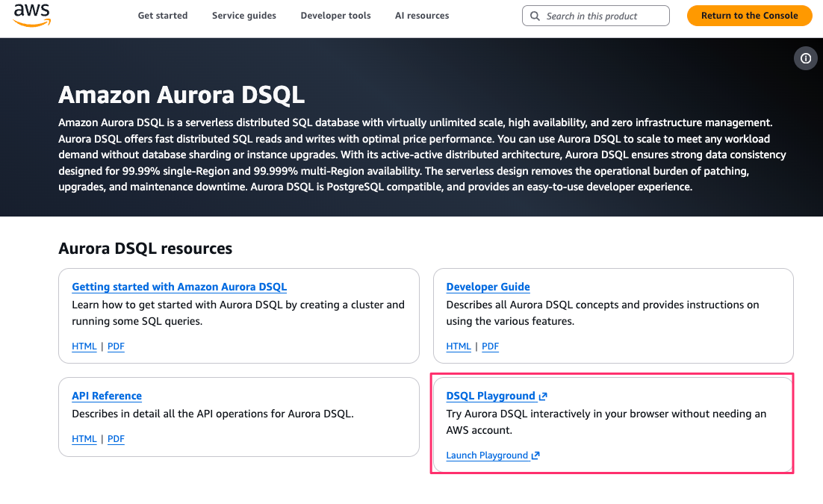Open the Developer Guide HTML link

[458, 346]
